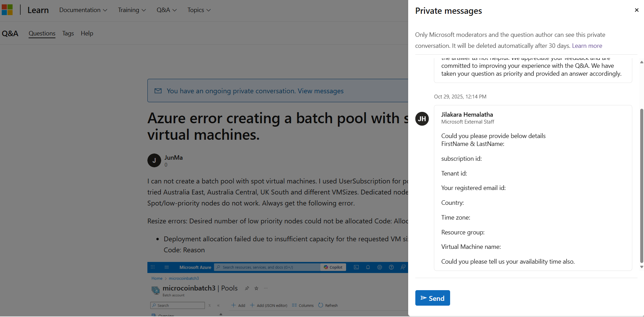Expand the Training dropdown menu
This screenshot has height=317, width=644.
point(132,10)
